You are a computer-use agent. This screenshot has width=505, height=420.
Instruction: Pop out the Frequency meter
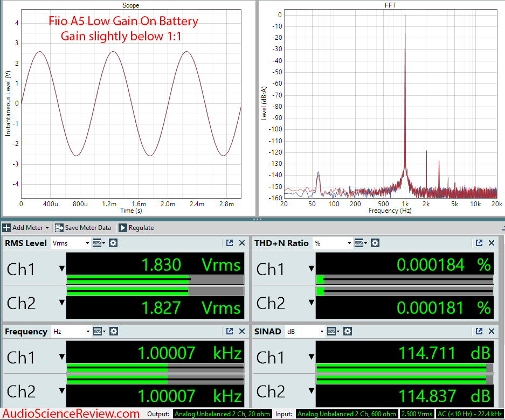click(x=230, y=331)
